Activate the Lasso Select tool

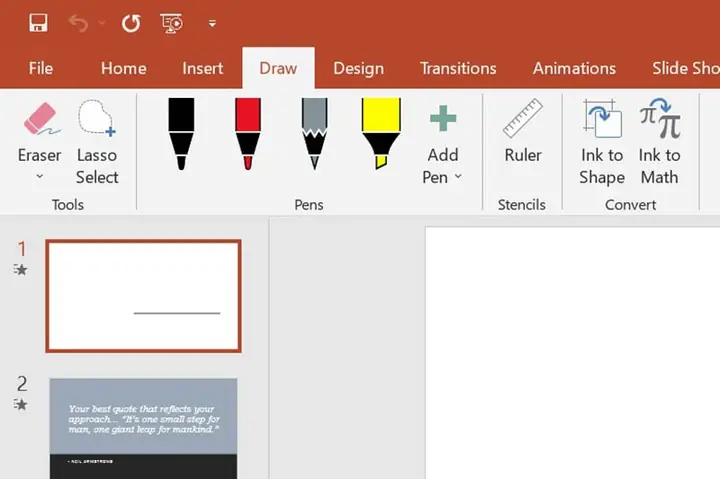pyautogui.click(x=97, y=142)
